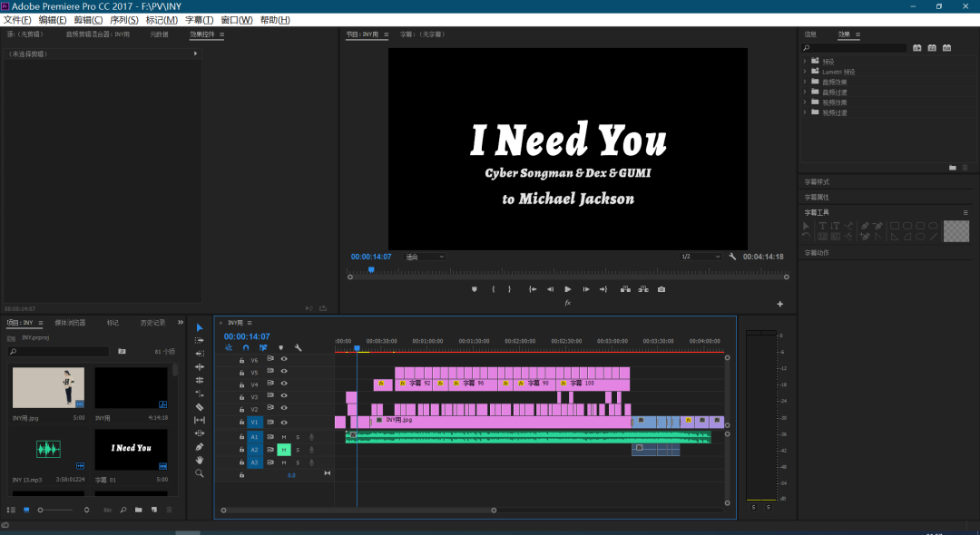Unmute audio track A2
This screenshot has width=980, height=535.
pos(284,450)
